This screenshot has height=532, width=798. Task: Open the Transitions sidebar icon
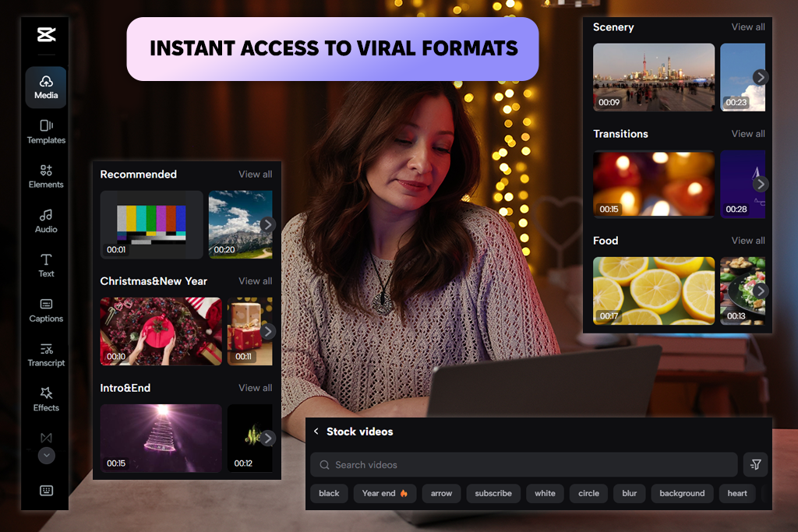(x=46, y=438)
